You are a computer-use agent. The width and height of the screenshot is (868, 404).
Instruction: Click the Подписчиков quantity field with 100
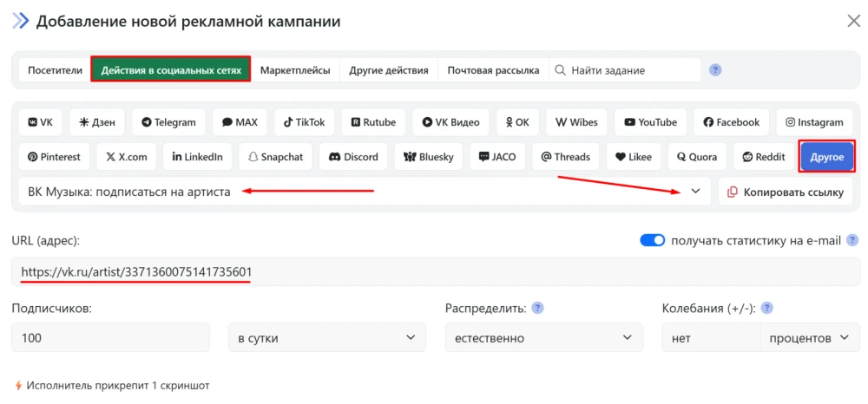[x=111, y=338]
